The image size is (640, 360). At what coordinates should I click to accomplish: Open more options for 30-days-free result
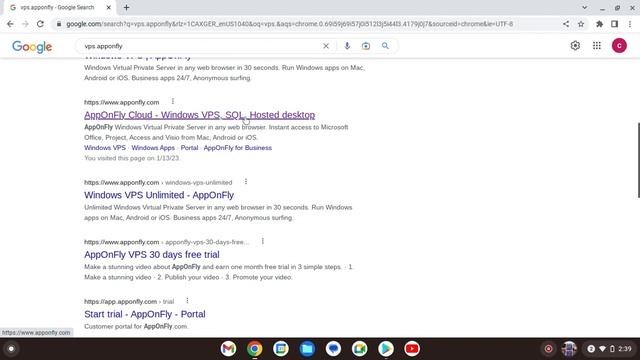point(263,241)
